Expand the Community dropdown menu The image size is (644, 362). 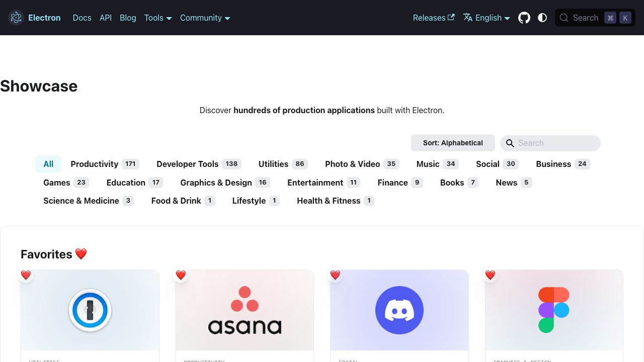pos(205,18)
